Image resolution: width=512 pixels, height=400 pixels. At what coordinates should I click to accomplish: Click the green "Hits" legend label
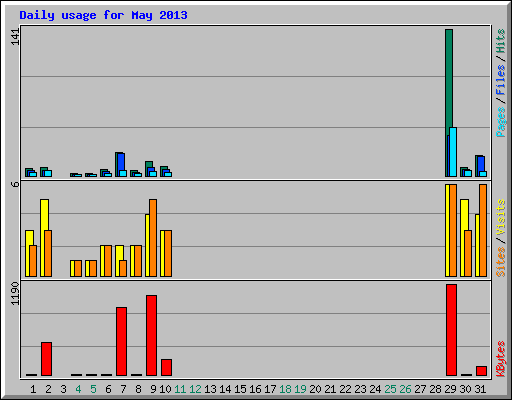point(500,41)
